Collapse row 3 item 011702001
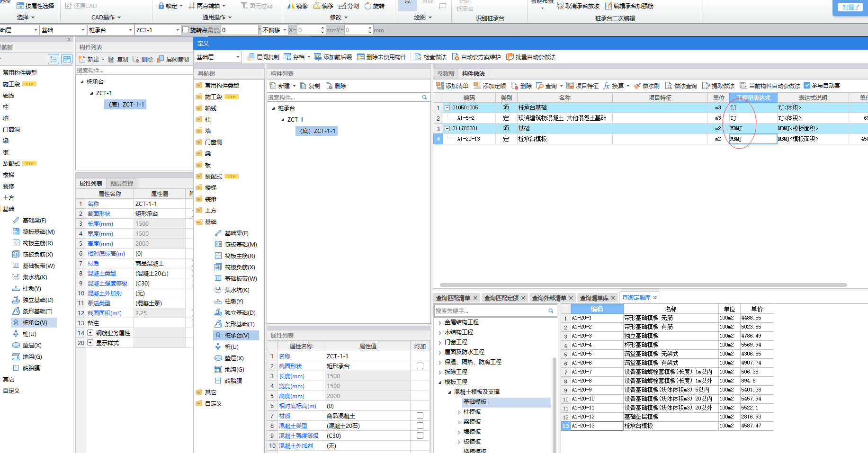Screen dimensions: 868x453 tap(447, 128)
